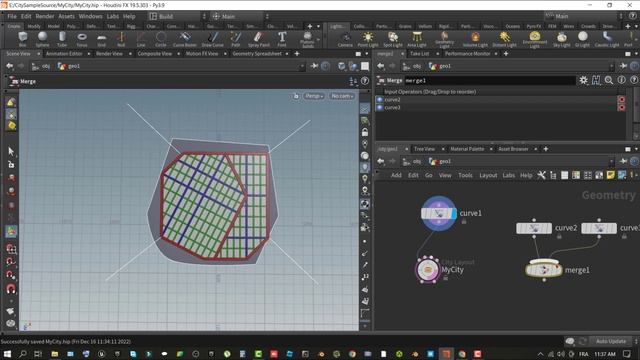The width and height of the screenshot is (640, 360).
Task: Add a Caustic Light from the shelf
Action: (x=607, y=40)
